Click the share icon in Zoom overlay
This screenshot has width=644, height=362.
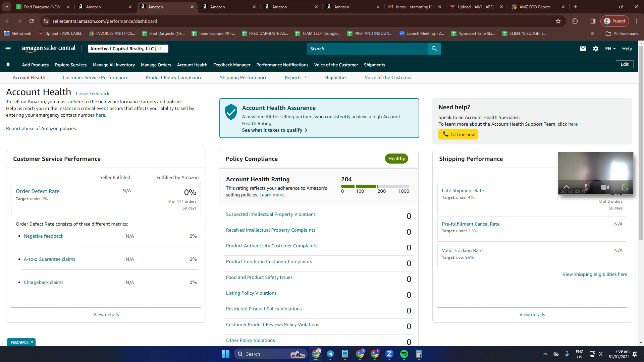pyautogui.click(x=625, y=187)
